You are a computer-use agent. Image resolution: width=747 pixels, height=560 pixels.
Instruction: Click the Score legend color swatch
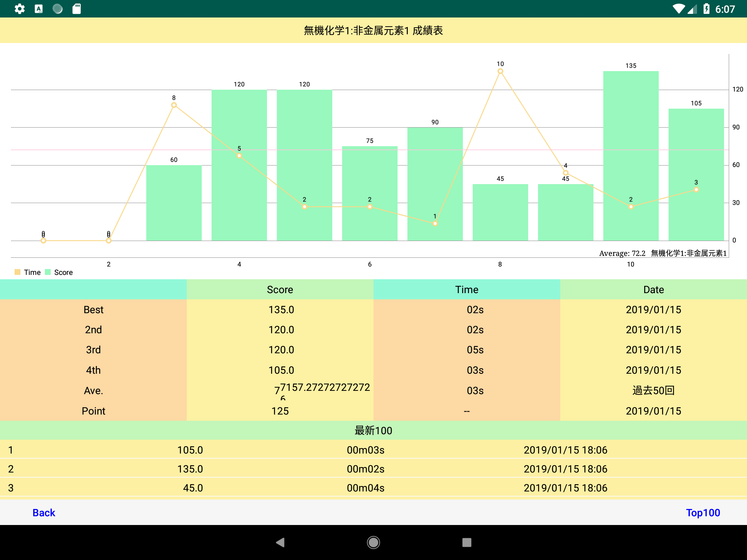[48, 272]
